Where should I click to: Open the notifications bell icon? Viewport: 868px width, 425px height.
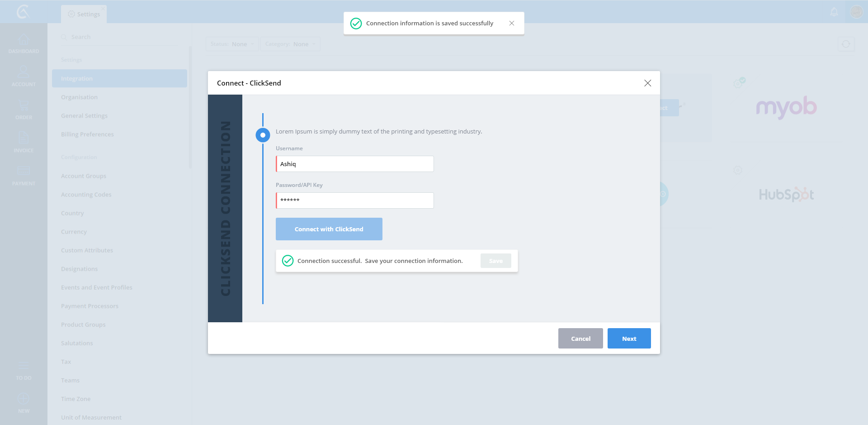coord(834,12)
